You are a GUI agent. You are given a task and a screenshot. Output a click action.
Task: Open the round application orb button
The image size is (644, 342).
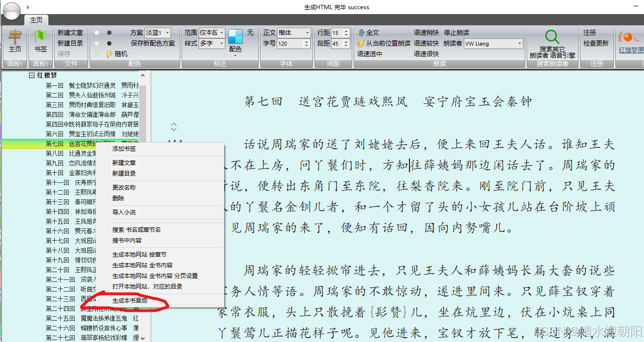coord(12,11)
